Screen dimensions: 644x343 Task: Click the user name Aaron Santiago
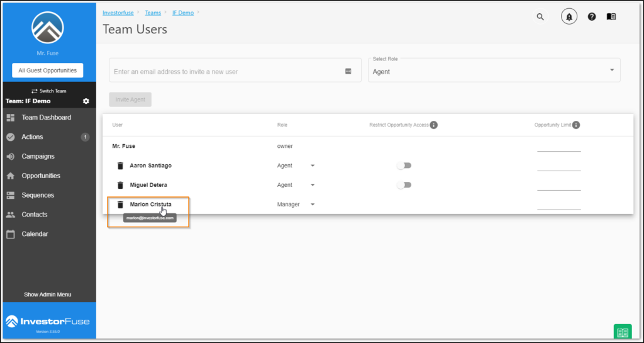[x=151, y=166]
